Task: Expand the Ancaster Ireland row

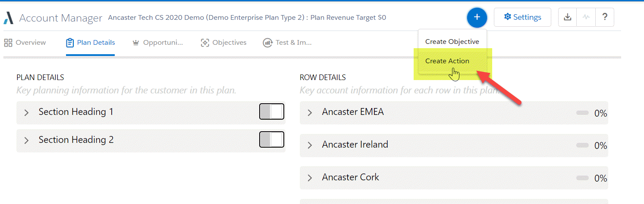Action: click(x=309, y=145)
